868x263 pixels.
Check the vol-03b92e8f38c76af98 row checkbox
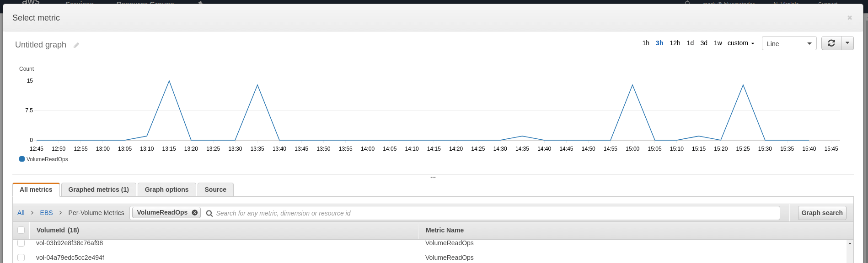pyautogui.click(x=21, y=243)
